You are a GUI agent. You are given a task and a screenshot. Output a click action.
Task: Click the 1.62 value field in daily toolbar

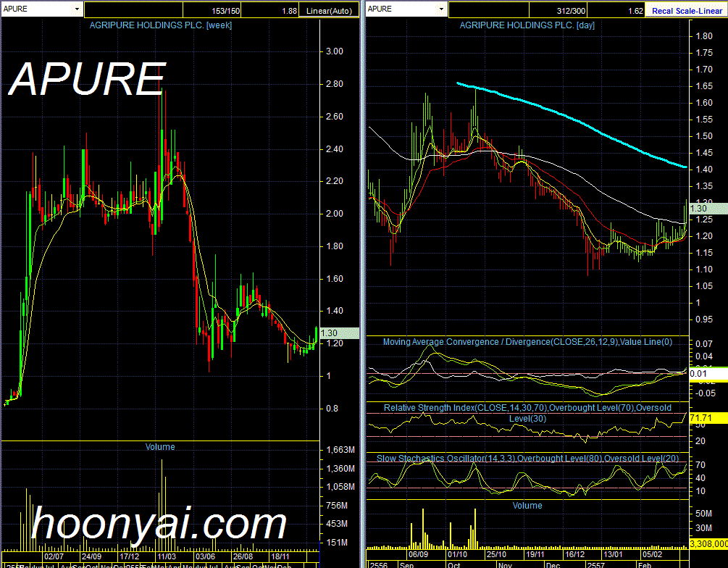point(616,10)
